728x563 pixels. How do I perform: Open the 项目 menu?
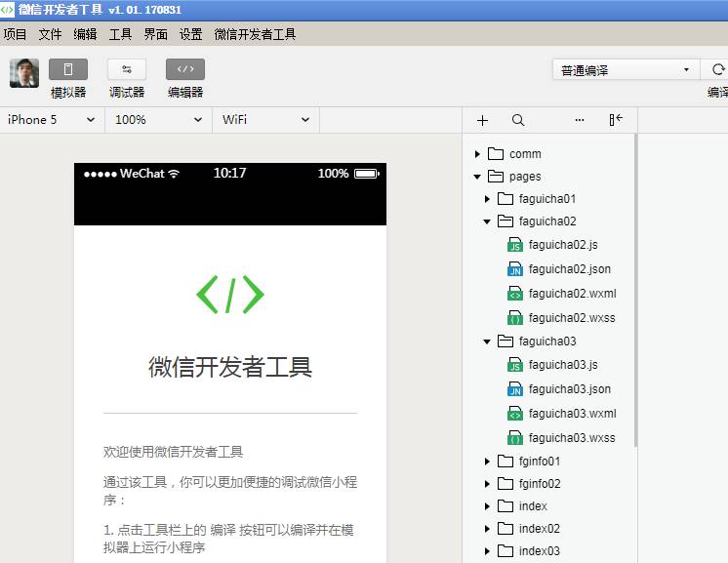pyautogui.click(x=15, y=34)
